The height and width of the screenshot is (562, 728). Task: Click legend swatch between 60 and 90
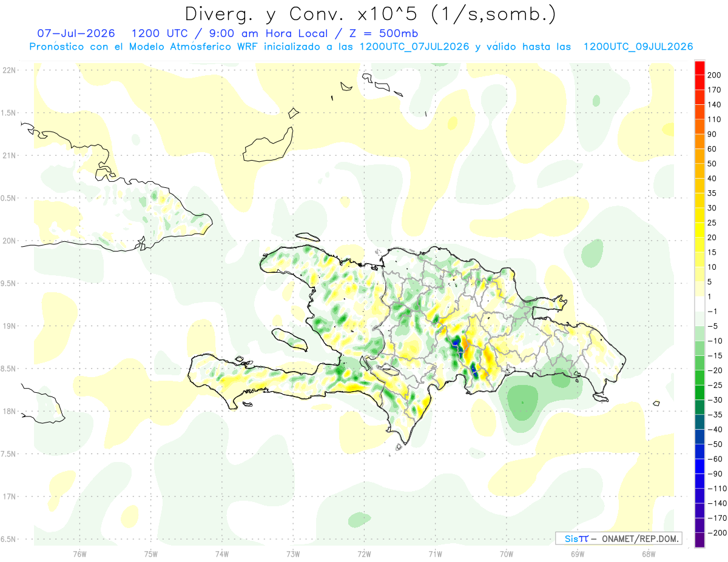[x=699, y=141]
